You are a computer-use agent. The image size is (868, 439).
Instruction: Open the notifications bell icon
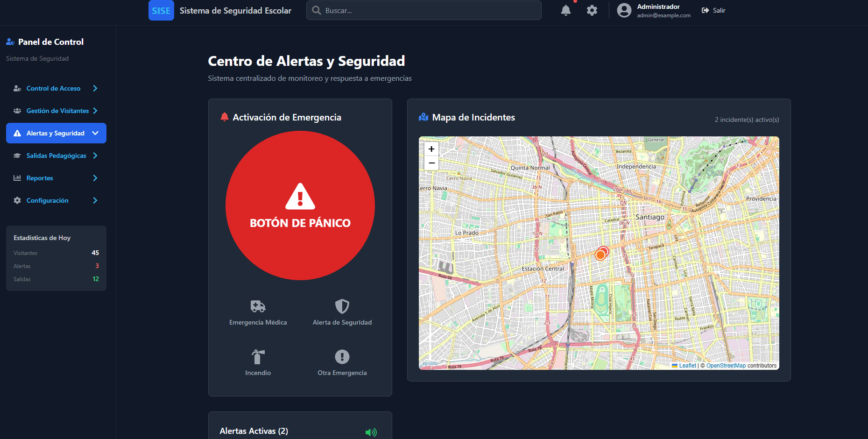[565, 10]
